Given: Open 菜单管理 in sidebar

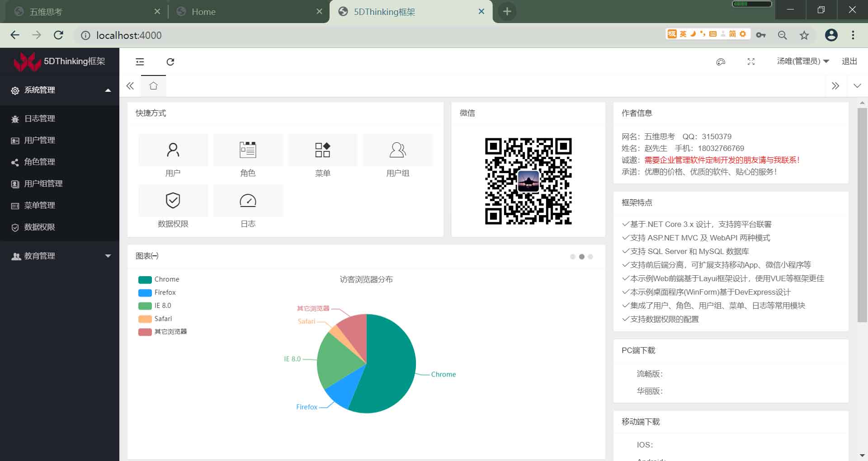Looking at the screenshot, I should click(x=60, y=205).
